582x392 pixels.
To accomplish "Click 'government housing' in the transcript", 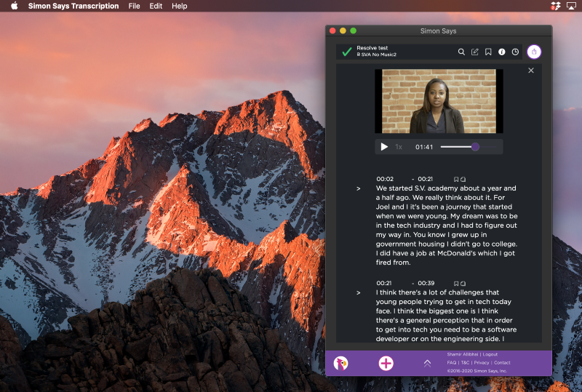I will tap(410, 244).
